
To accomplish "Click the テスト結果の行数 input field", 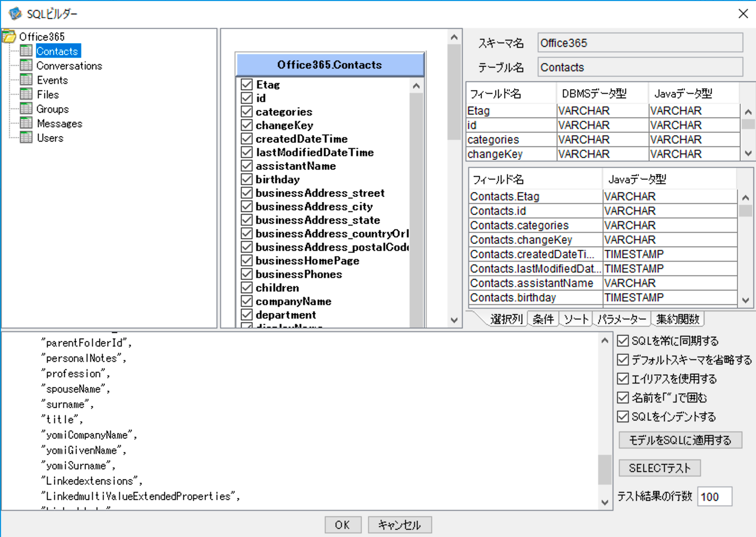I will click(x=715, y=497).
